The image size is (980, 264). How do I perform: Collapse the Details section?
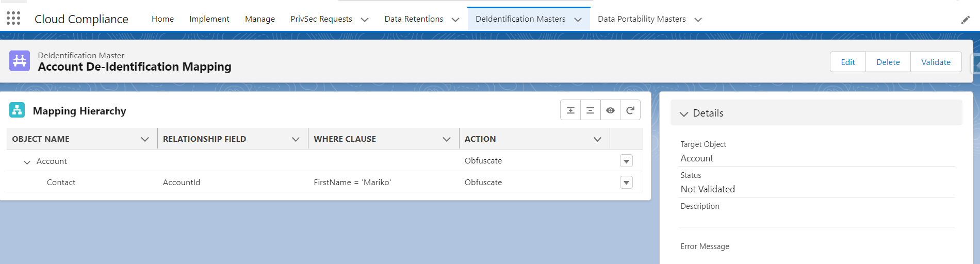click(x=684, y=114)
